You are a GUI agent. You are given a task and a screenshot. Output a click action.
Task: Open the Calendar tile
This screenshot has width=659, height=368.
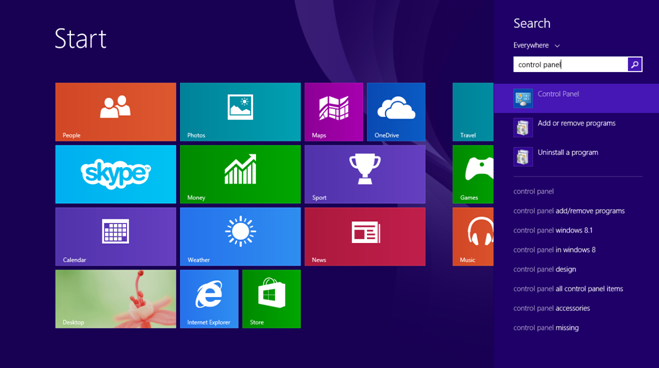[x=116, y=237]
